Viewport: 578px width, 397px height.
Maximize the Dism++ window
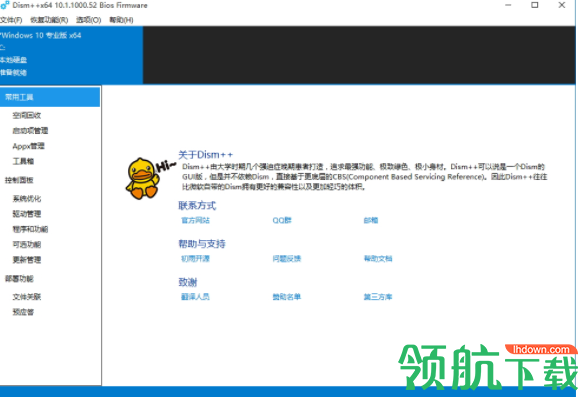(x=535, y=5)
